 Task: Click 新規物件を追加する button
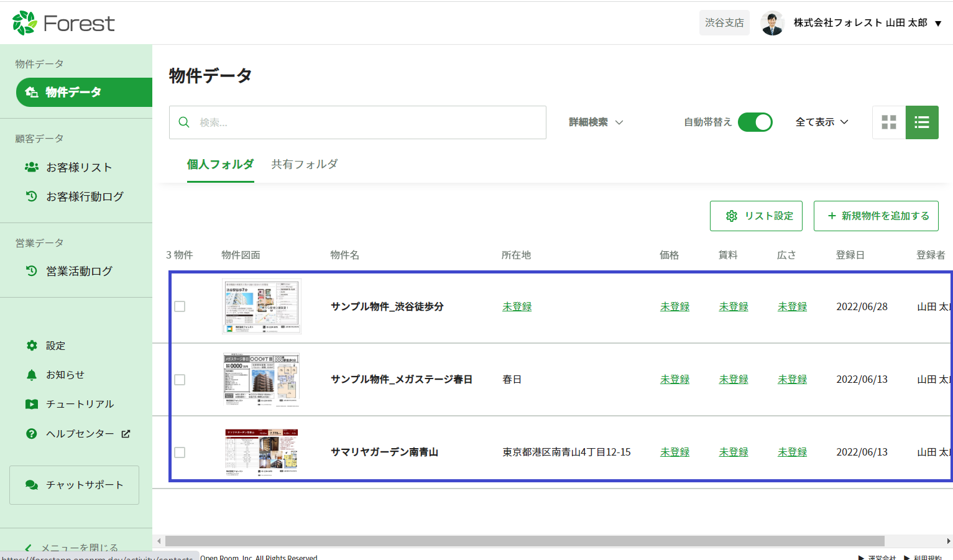(875, 216)
